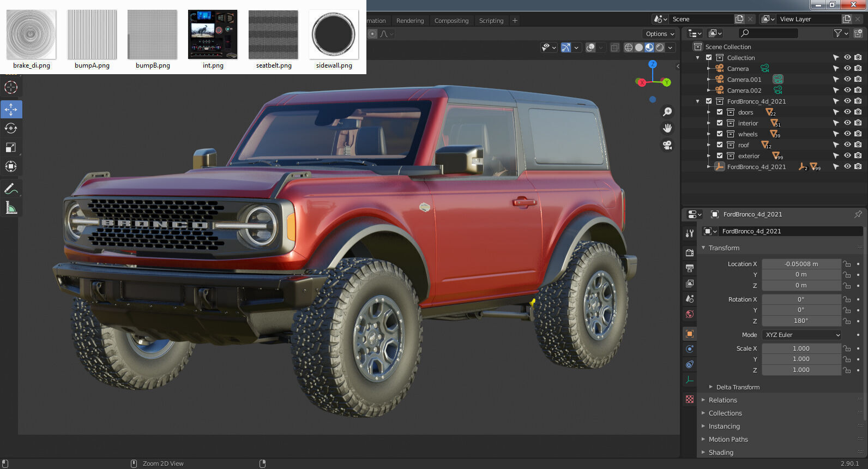Open the Scripting workspace tab

point(491,21)
